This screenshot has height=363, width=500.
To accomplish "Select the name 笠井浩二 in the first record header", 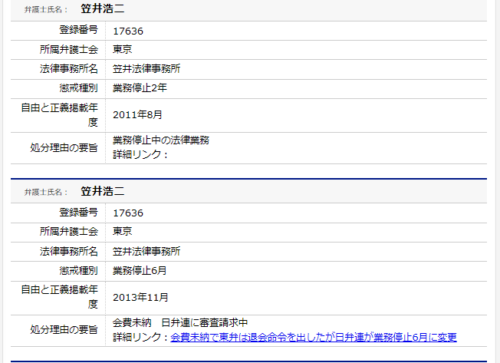I will tap(102, 9).
